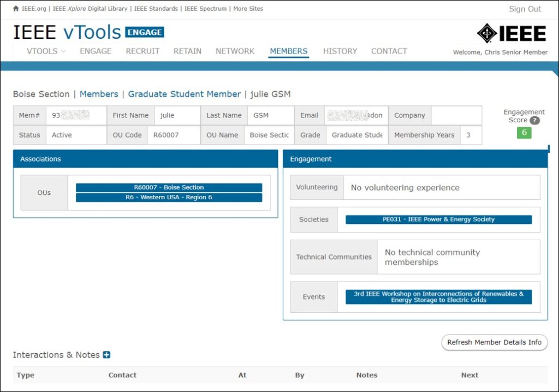
Task: Click the green Engagement Score badge showing 6
Action: pyautogui.click(x=524, y=133)
